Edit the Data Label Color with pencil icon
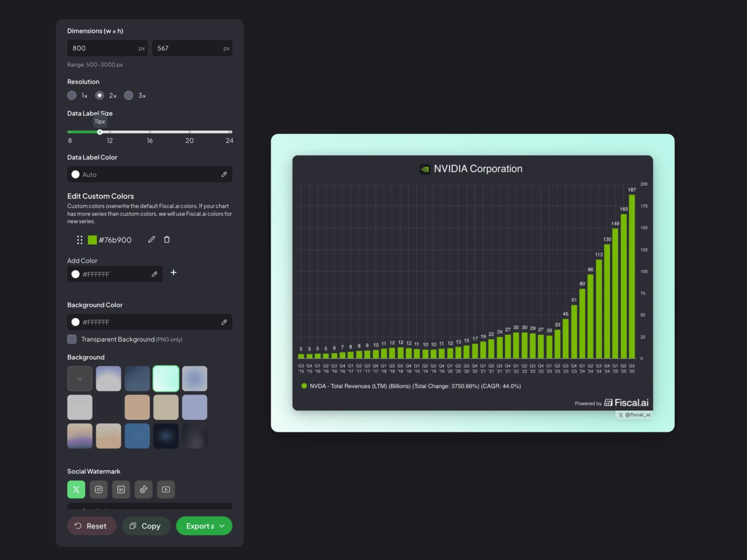The image size is (747, 560). click(x=224, y=174)
